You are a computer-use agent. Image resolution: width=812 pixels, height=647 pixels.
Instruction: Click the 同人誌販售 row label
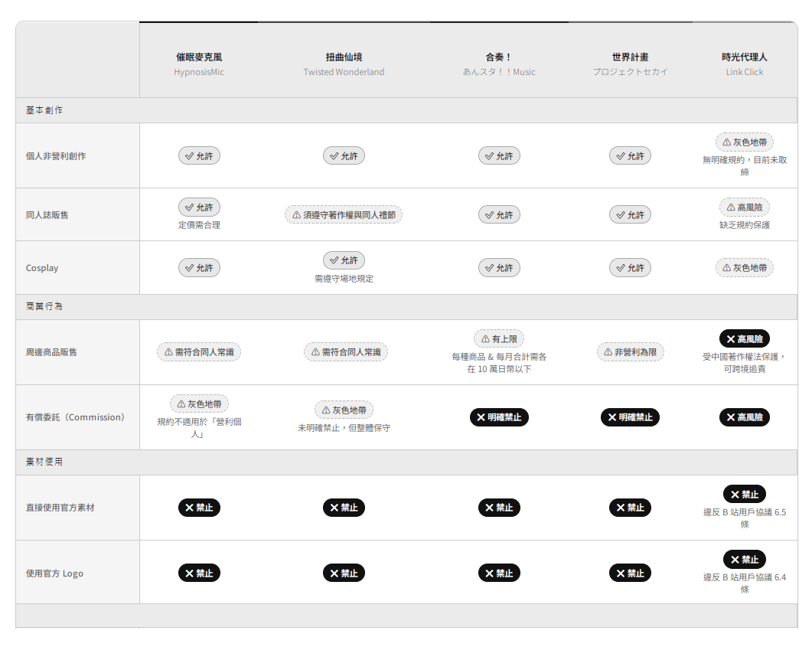[47, 215]
